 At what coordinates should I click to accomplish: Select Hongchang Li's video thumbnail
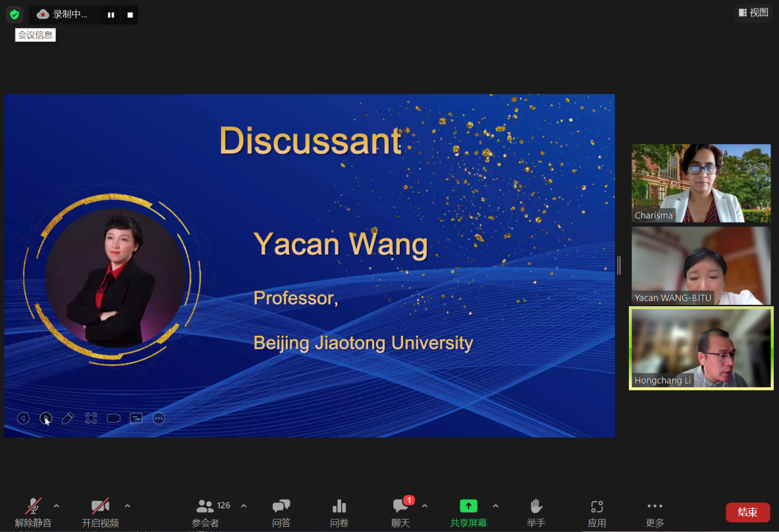tap(701, 348)
